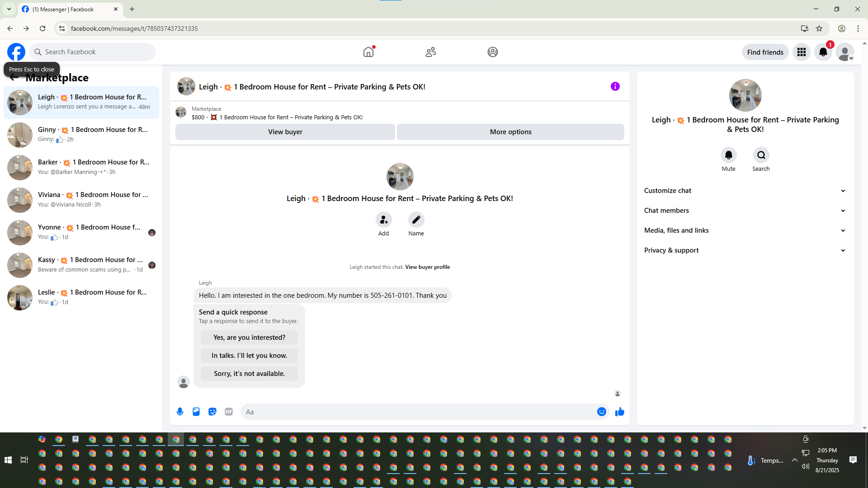Viewport: 868px width, 488px height.
Task: Open the emoji picker in message box
Action: pyautogui.click(x=601, y=412)
